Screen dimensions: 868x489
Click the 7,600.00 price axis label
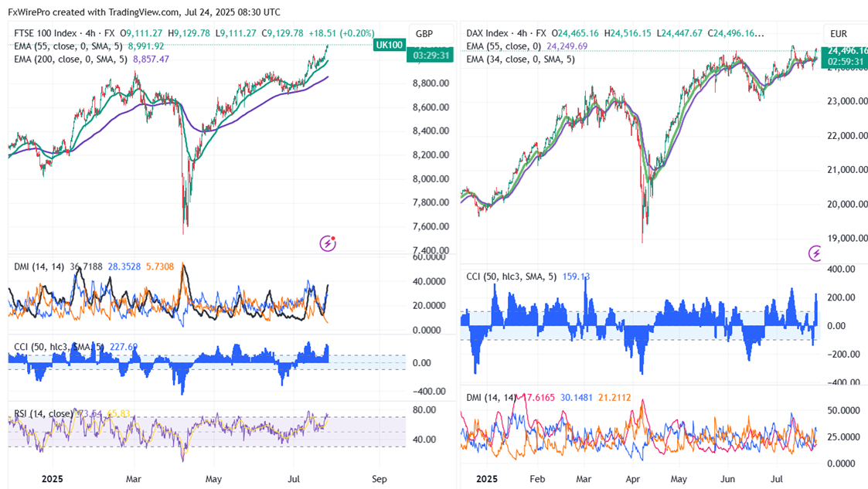[431, 226]
